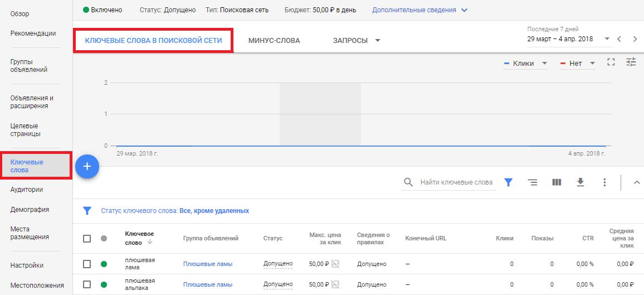Open the 'Клики' metric dropdown
This screenshot has height=295, width=644.
525,64
